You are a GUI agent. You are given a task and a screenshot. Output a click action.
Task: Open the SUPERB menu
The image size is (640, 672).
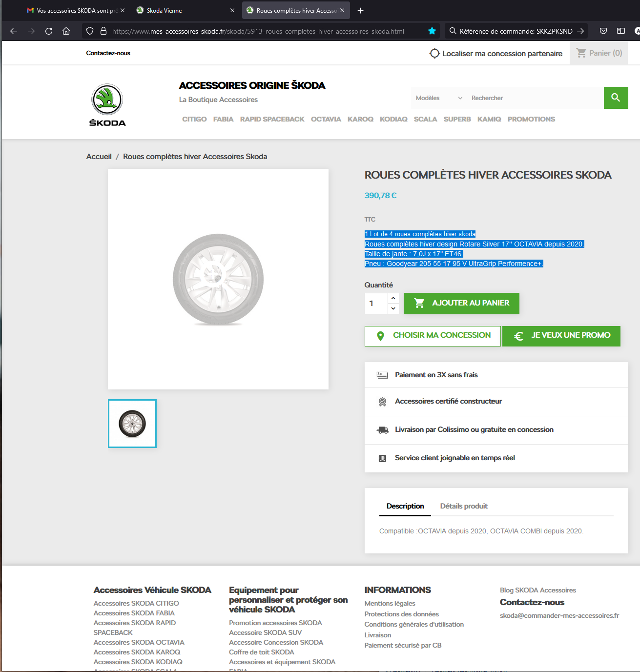click(457, 119)
